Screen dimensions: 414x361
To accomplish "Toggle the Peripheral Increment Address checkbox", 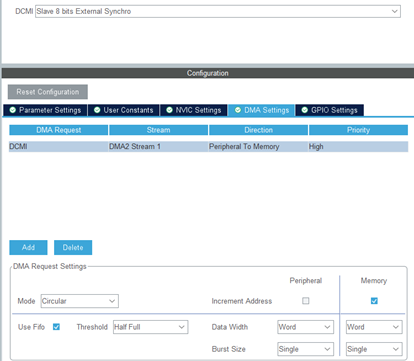I will [x=306, y=301].
